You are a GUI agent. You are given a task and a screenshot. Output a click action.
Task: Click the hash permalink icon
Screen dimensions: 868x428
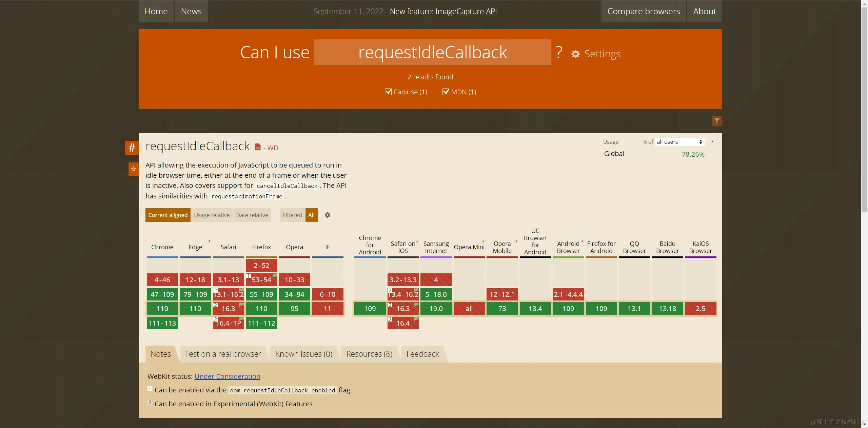(x=132, y=148)
